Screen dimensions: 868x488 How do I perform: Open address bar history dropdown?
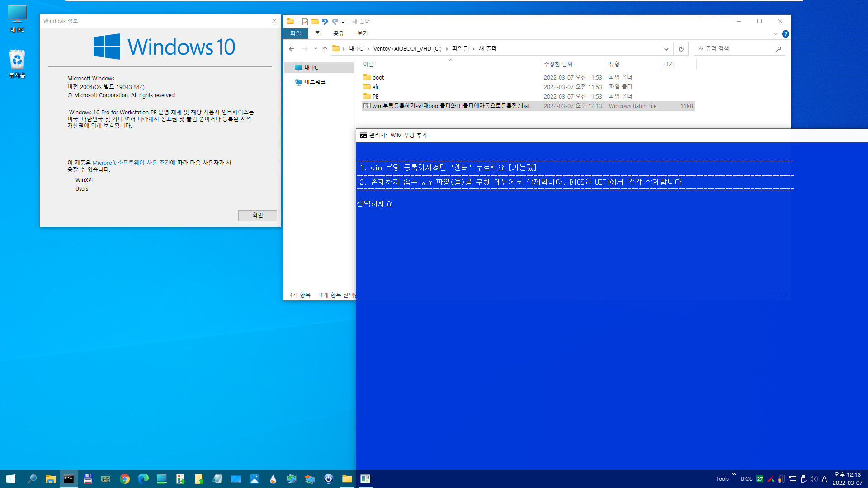pos(666,49)
